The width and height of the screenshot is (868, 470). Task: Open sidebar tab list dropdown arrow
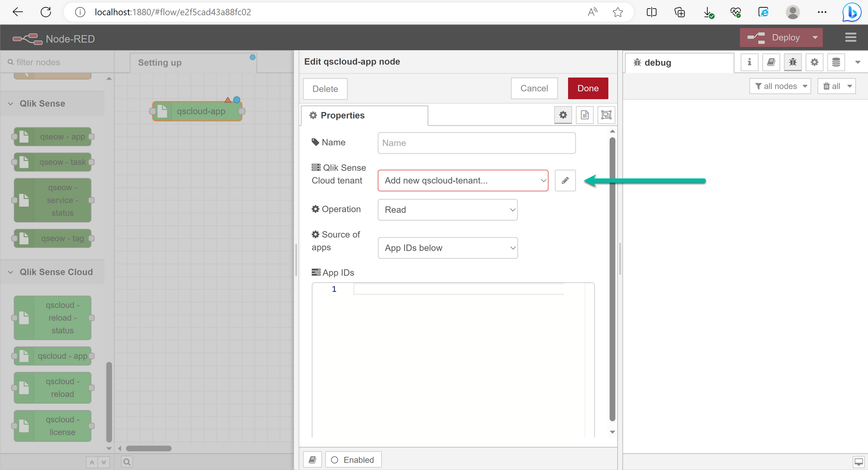coord(858,62)
